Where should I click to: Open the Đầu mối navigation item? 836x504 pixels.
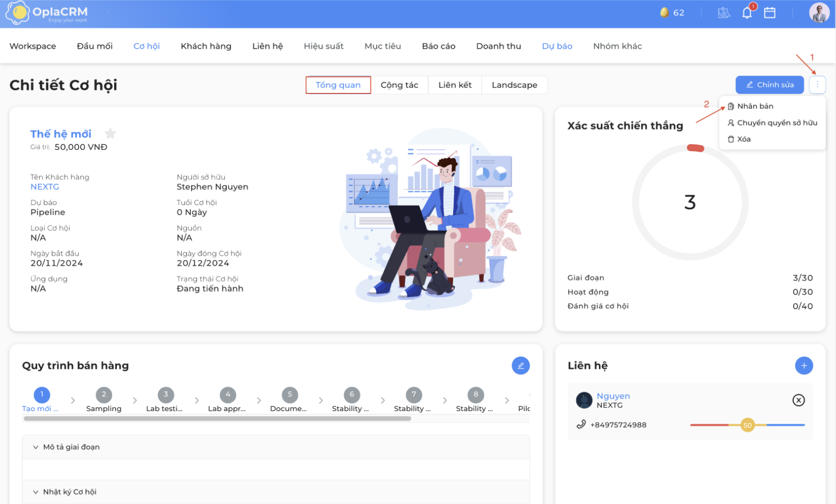point(95,46)
